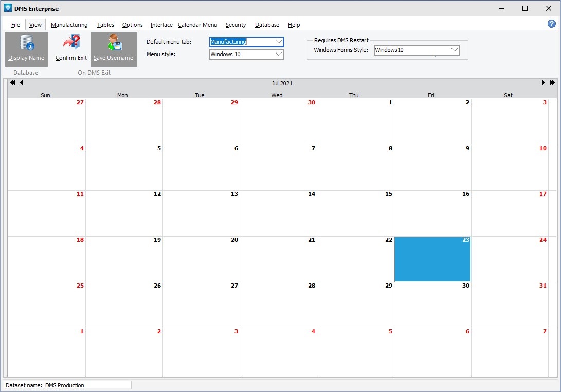Viewport: 561px width, 392px height.
Task: Expand the Default menu tab dropdown
Action: [278, 42]
